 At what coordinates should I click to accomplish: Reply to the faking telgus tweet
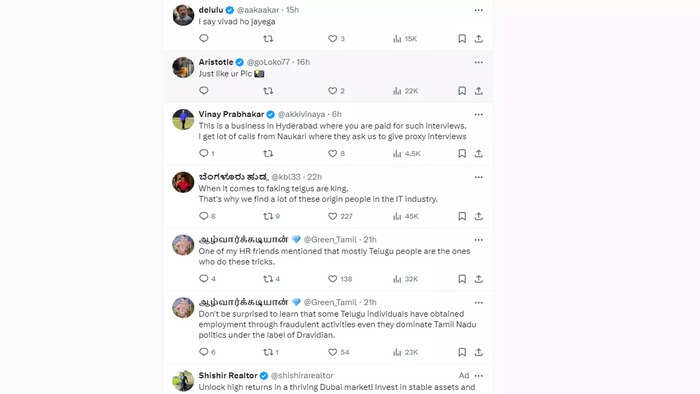coord(204,216)
